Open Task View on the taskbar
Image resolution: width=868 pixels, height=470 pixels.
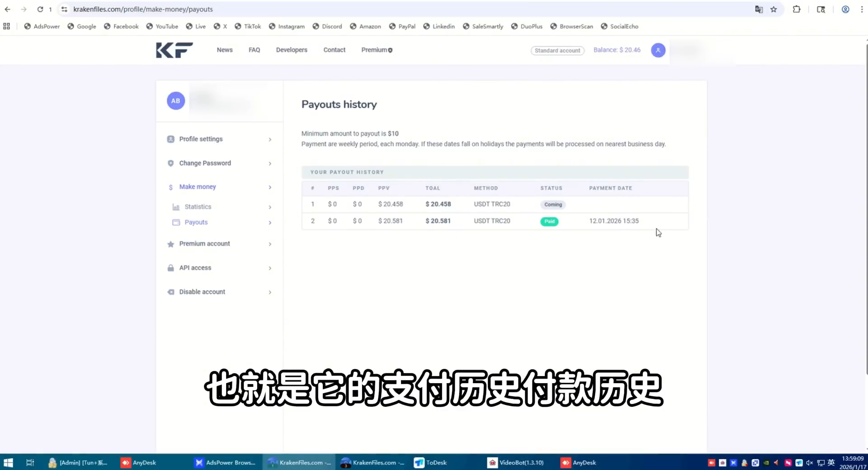point(30,462)
